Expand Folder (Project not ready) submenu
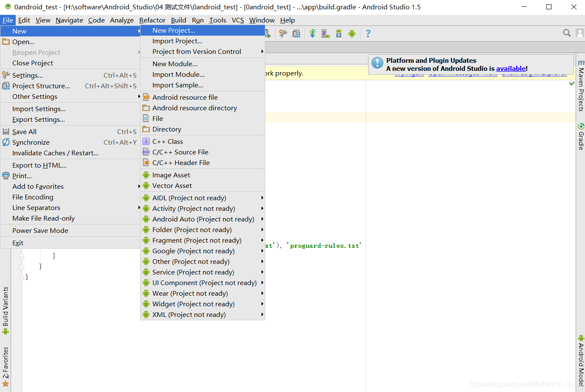 click(x=202, y=230)
